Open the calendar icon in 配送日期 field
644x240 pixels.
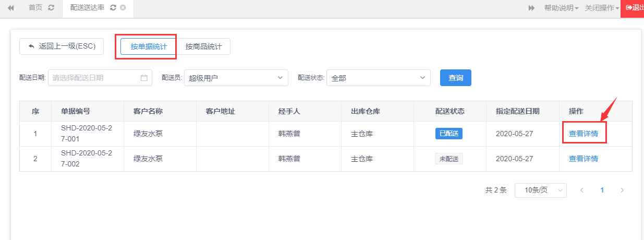point(144,78)
